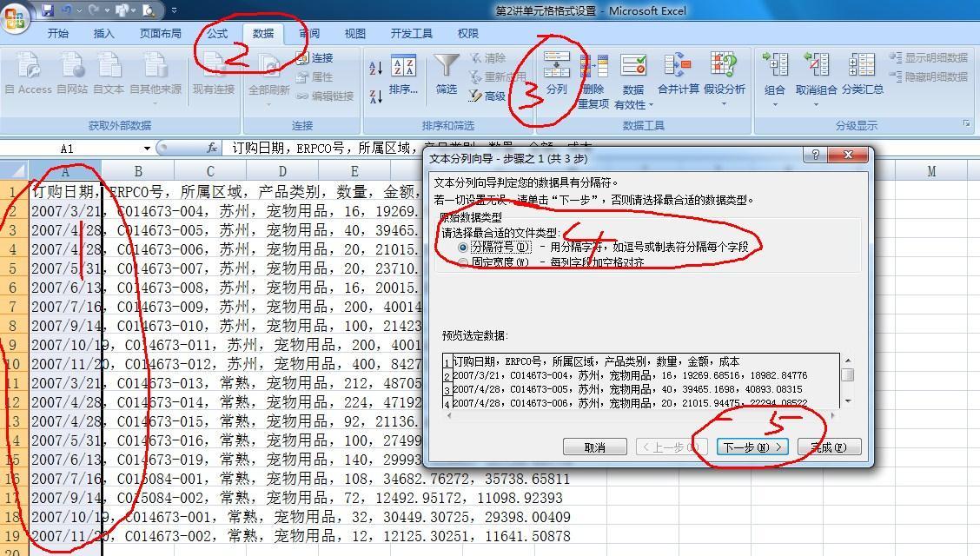Click the 下一步 (Next) wizard button
This screenshot has height=556, width=980.
pos(752,446)
